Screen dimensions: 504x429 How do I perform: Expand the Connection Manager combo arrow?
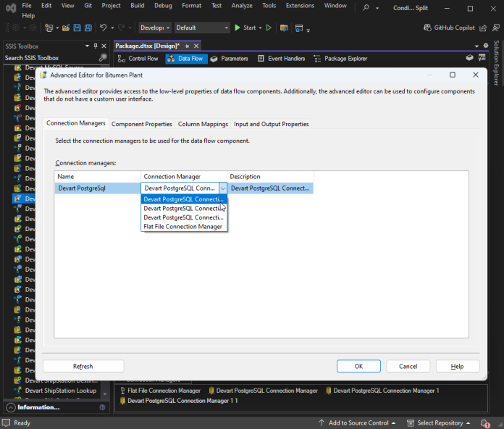coord(223,188)
